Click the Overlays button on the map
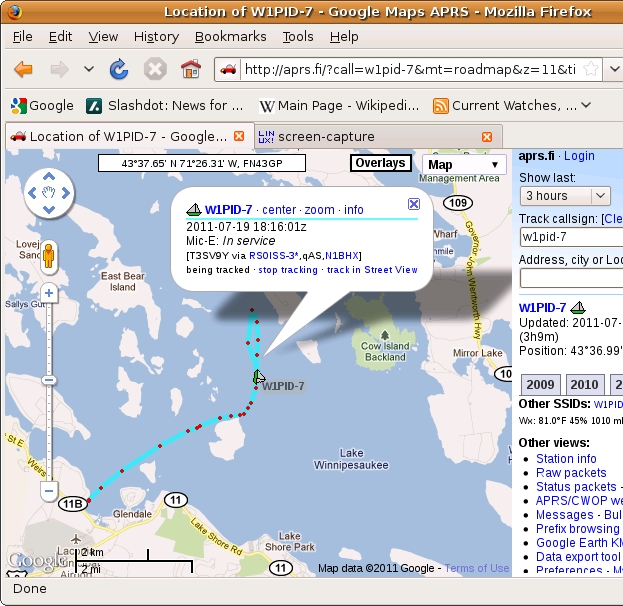The width and height of the screenshot is (623, 606). point(381,163)
